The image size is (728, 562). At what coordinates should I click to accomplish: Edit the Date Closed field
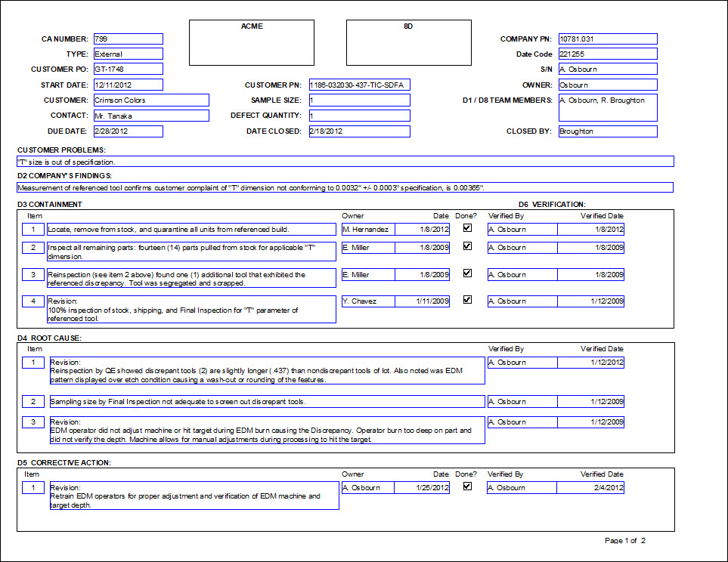[x=358, y=131]
